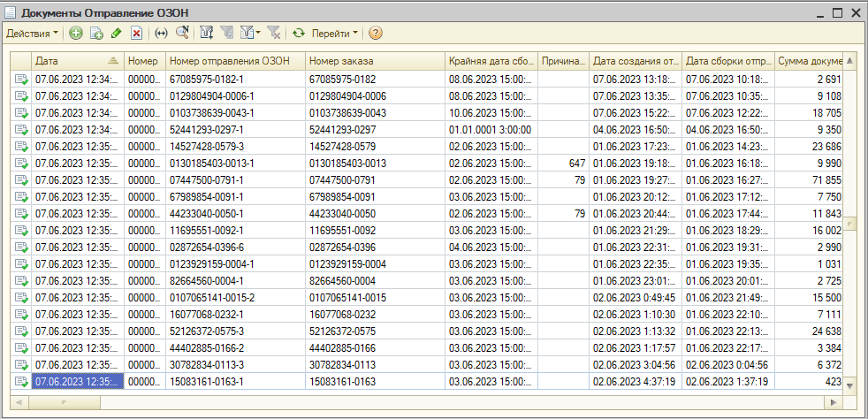Select shipment number cell 16077068-0232-1
Screen dimensions: 868x419
click(x=236, y=315)
